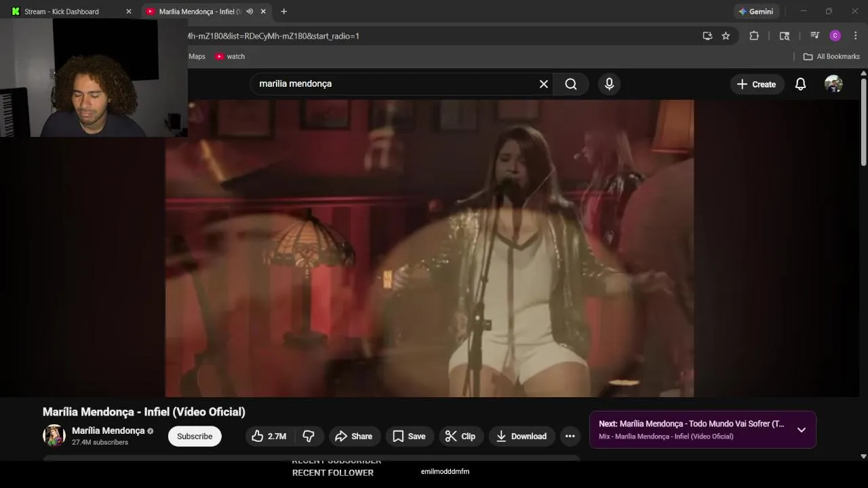
Task: Run search with the magnifier button
Action: [x=571, y=84]
